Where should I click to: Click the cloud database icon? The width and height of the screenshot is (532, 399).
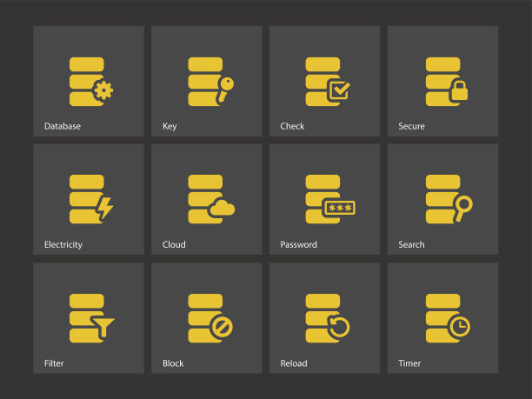coord(209,199)
